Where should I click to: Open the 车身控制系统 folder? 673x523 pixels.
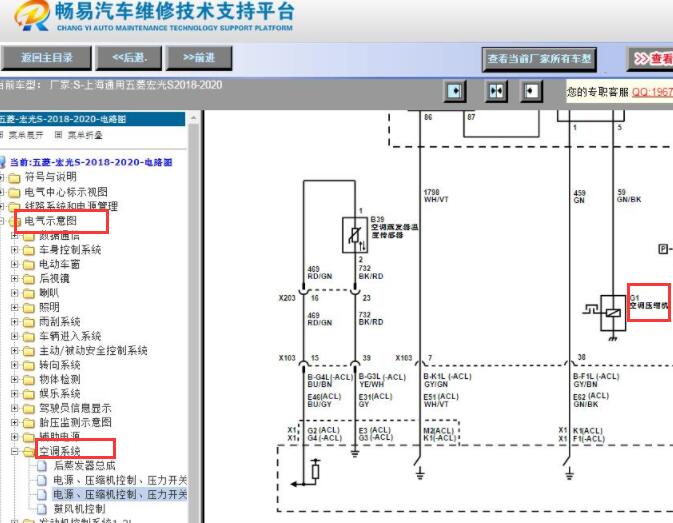[x=70, y=250]
